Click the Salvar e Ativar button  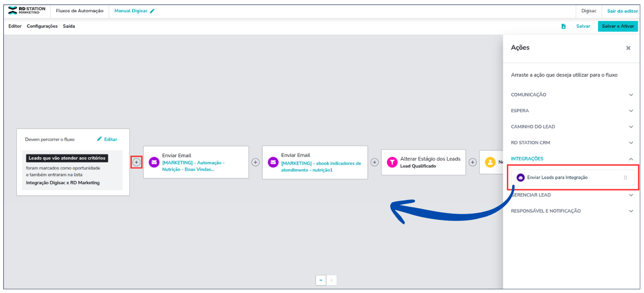pos(618,26)
